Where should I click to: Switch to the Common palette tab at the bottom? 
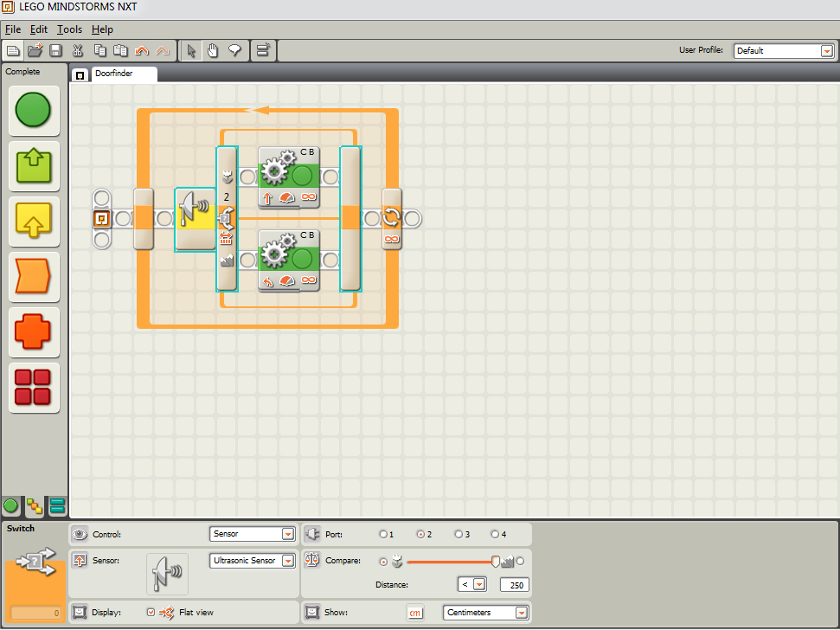(10, 505)
